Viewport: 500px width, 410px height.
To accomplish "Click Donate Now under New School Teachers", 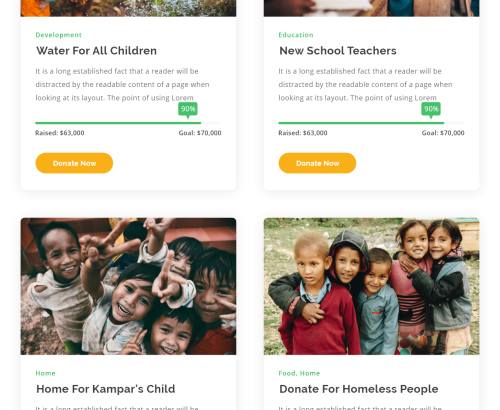I will [x=317, y=163].
